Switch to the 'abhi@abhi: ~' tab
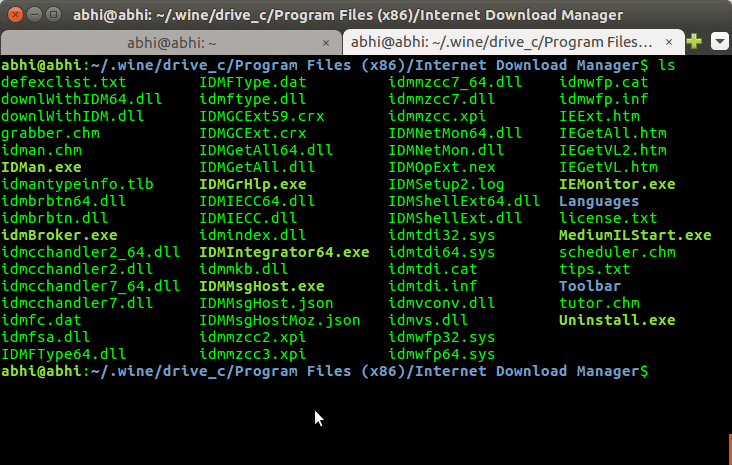Image resolution: width=732 pixels, height=465 pixels. [x=171, y=43]
